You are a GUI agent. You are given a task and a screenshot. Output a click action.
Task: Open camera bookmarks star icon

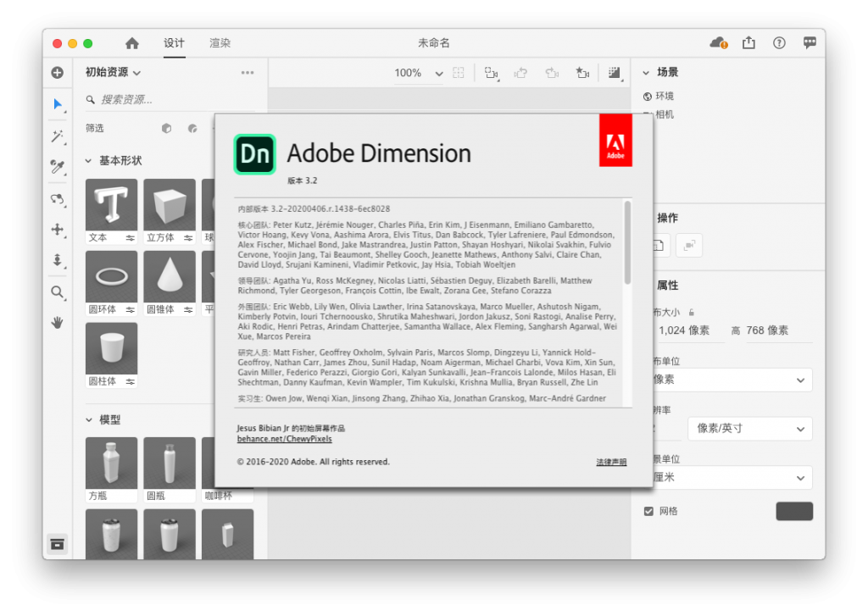582,73
